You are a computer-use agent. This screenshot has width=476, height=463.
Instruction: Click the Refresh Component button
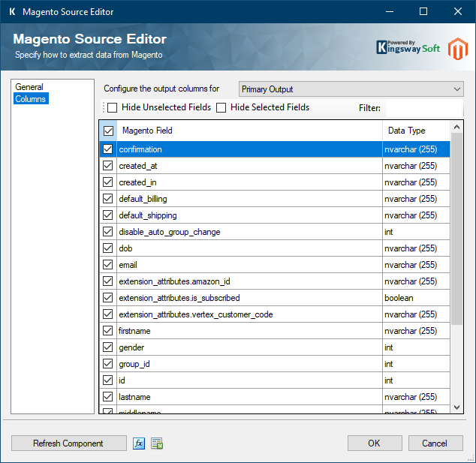pos(69,443)
